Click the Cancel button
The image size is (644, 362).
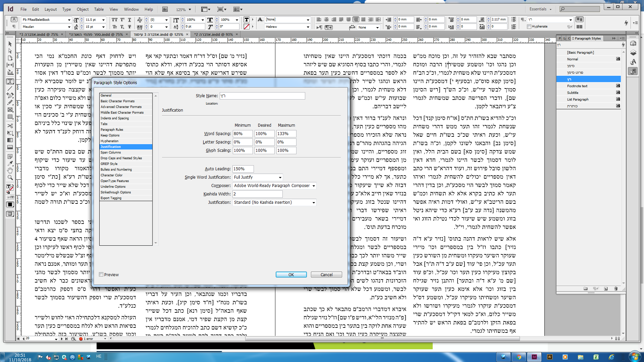326,275
